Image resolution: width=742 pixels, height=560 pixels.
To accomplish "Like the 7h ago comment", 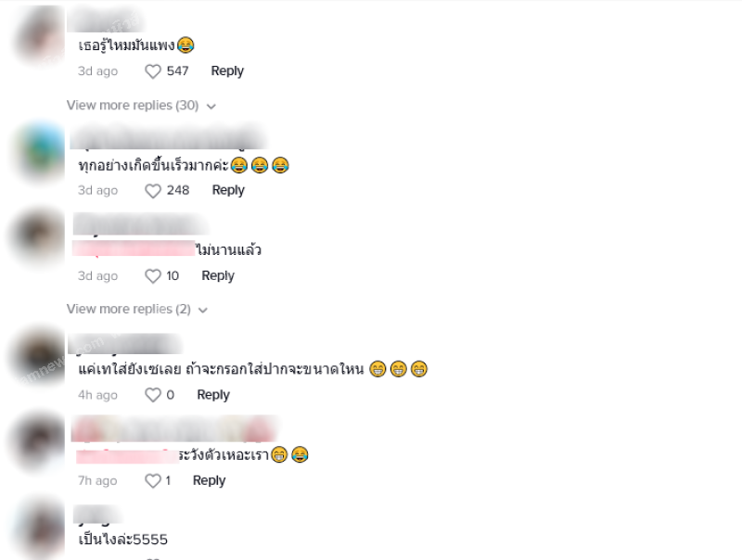I will 152,481.
